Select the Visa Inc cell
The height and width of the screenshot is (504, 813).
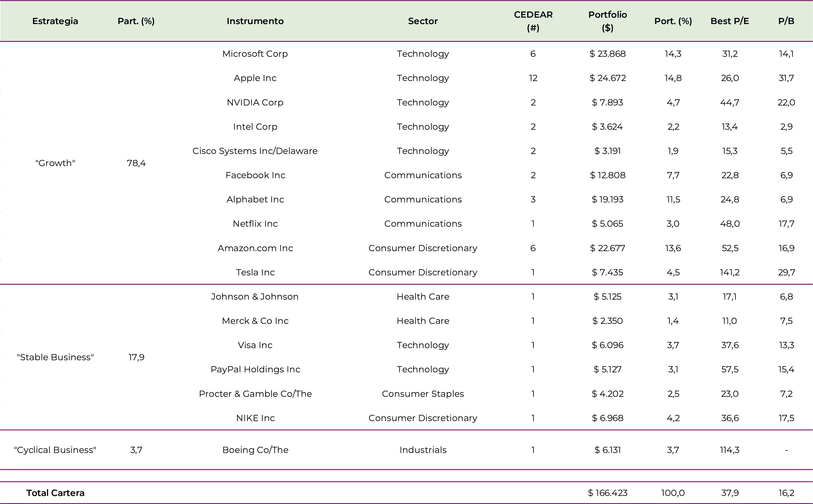pos(255,345)
